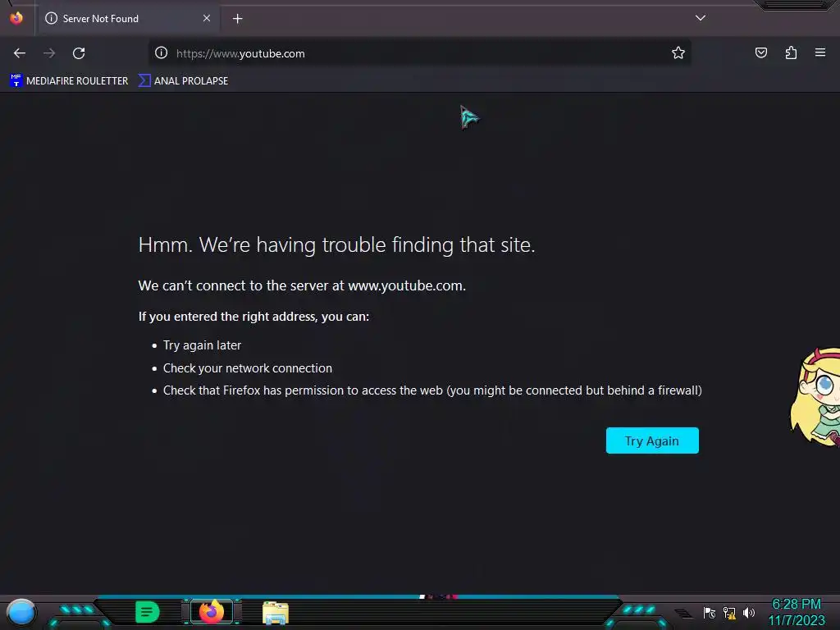840x630 pixels.
Task: Click the 11/7/2023 date in tray
Action: pyautogui.click(x=797, y=621)
